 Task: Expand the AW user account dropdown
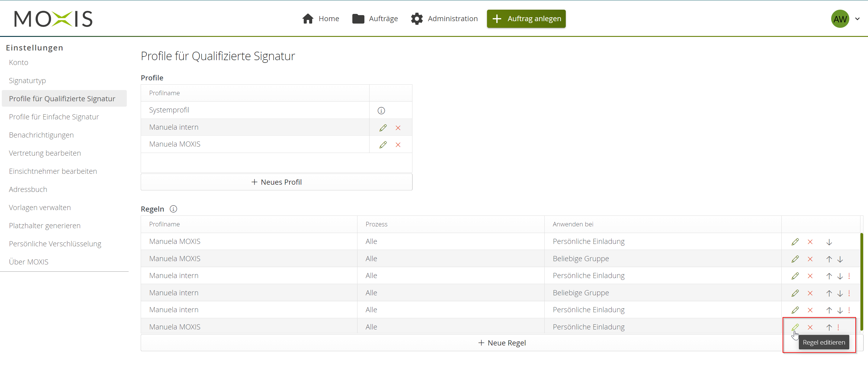pyautogui.click(x=857, y=19)
